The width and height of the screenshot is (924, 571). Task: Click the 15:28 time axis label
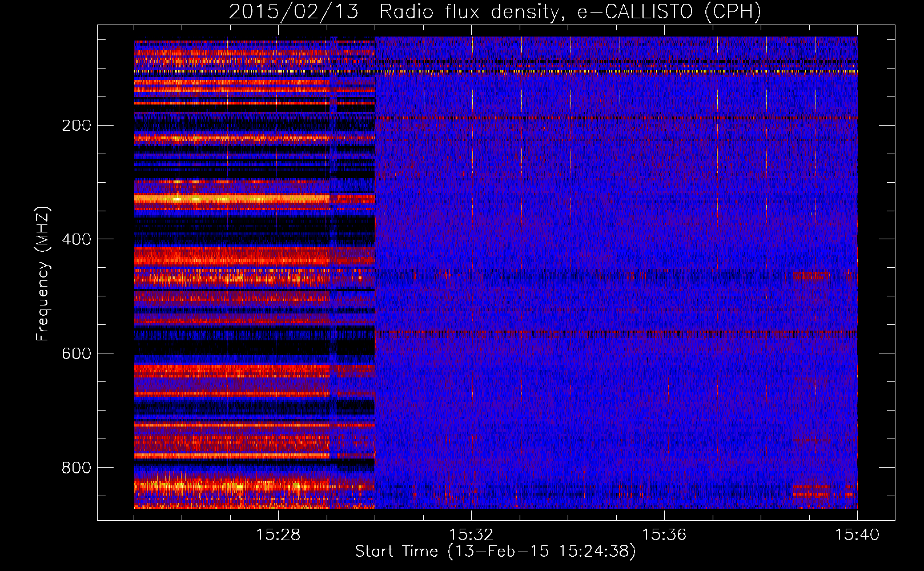[278, 535]
